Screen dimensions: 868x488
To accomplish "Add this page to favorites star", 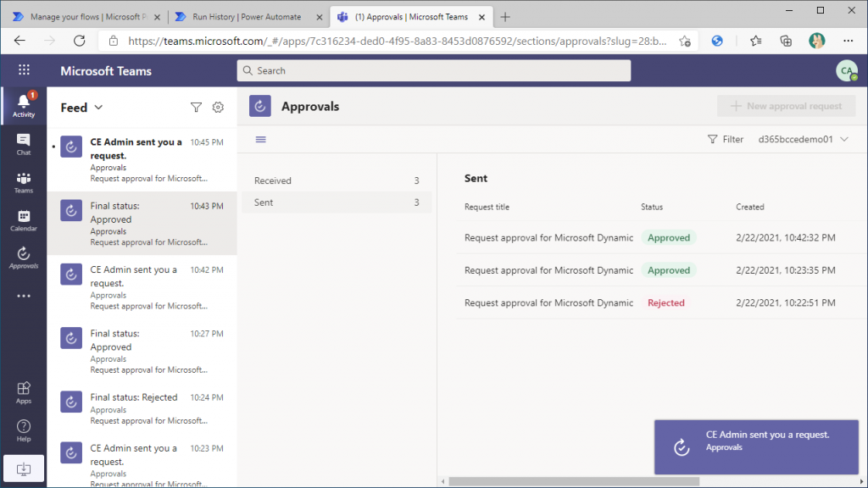I will coord(685,41).
